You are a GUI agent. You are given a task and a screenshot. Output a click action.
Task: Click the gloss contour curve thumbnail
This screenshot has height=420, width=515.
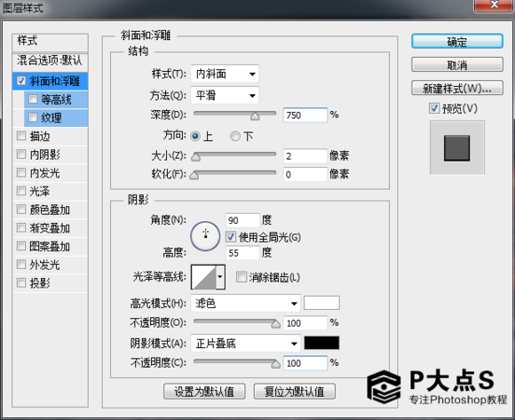(203, 277)
